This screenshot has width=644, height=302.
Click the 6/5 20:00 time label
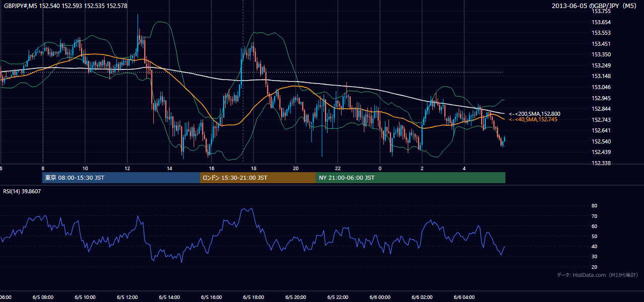(296, 297)
